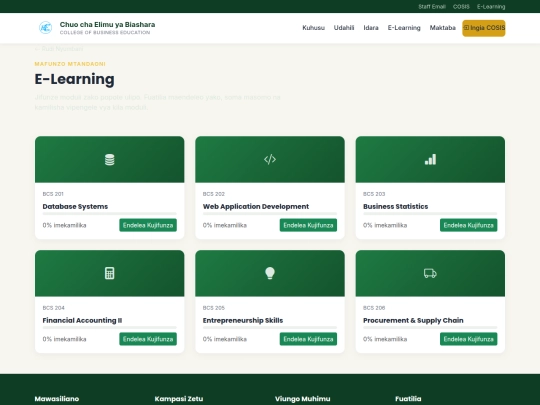The height and width of the screenshot is (405, 540).
Task: Click Endelea Kujifunza for Database Systems
Action: (x=148, y=225)
